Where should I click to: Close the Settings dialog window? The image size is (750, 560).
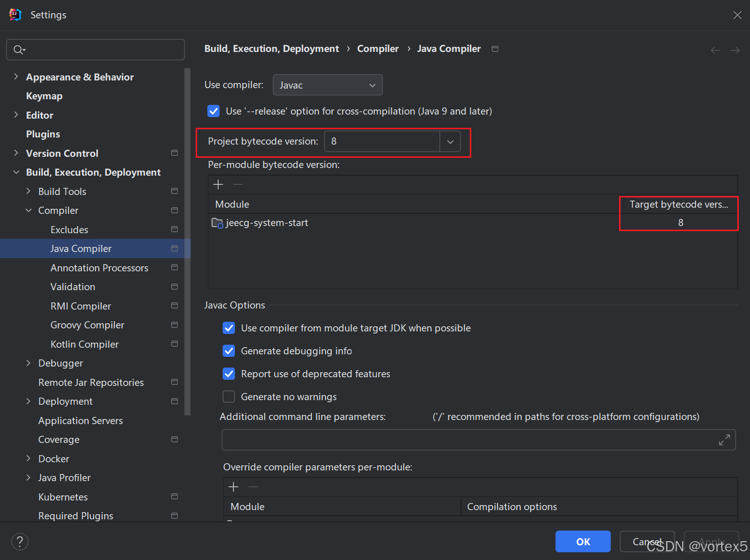coord(737,15)
